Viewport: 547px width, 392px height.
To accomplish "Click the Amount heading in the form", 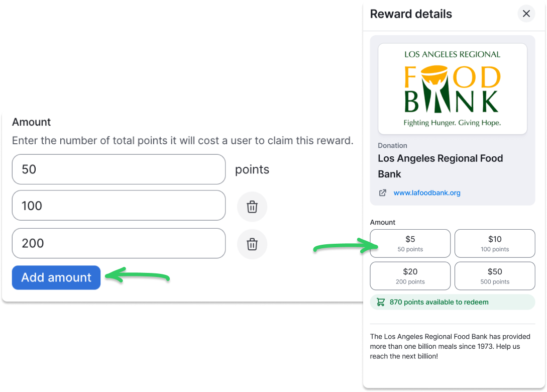I will pos(32,122).
